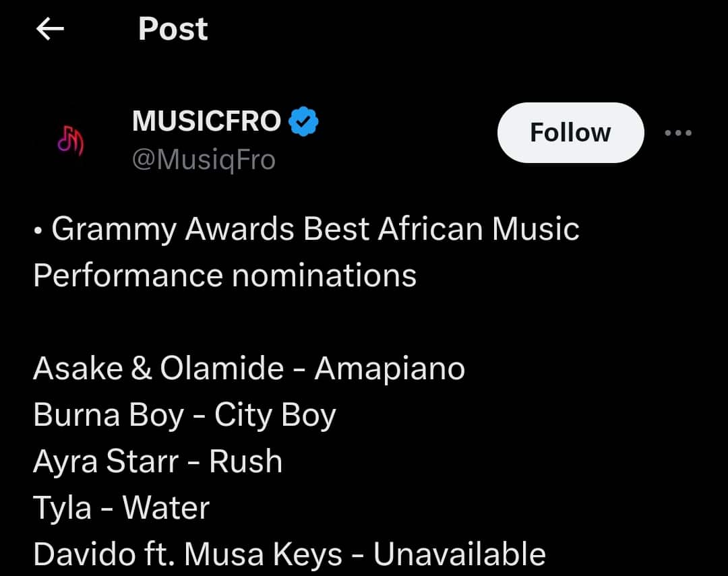Click the word Amapiano in the post

click(390, 369)
